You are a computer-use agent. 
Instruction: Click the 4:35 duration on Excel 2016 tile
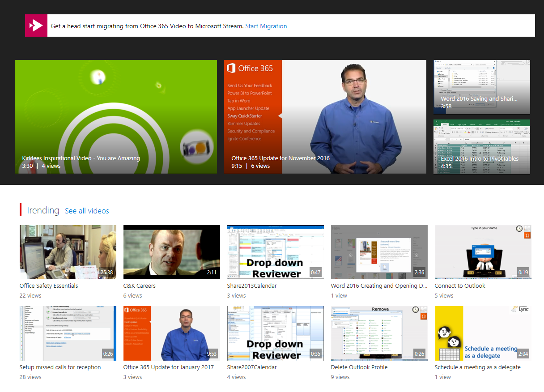coord(446,166)
